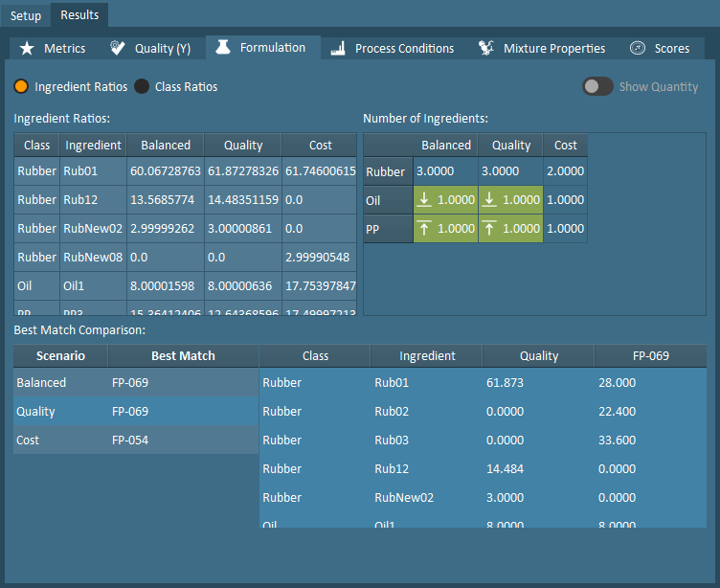Click the Mixture Properties molecule icon
720x588 pixels.
point(486,48)
